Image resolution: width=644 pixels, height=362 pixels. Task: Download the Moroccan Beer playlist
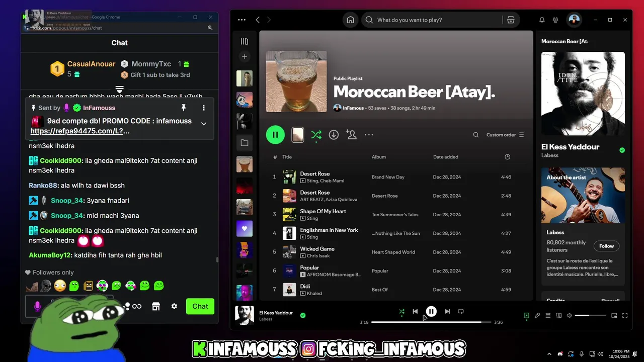point(334,135)
